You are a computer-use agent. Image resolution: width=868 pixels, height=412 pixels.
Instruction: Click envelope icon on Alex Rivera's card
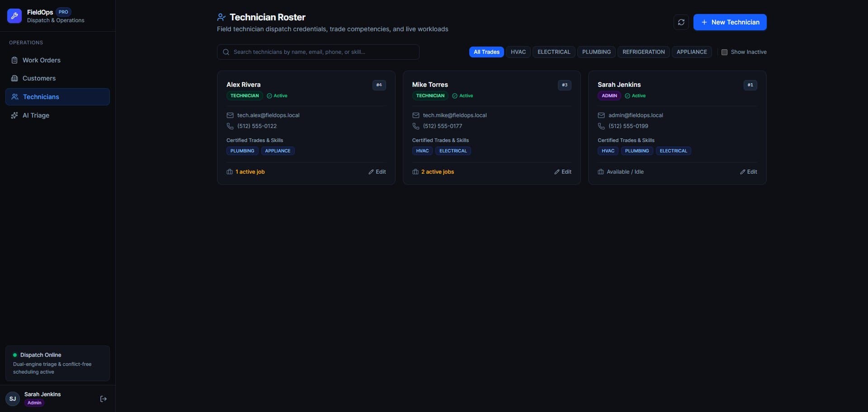point(230,115)
